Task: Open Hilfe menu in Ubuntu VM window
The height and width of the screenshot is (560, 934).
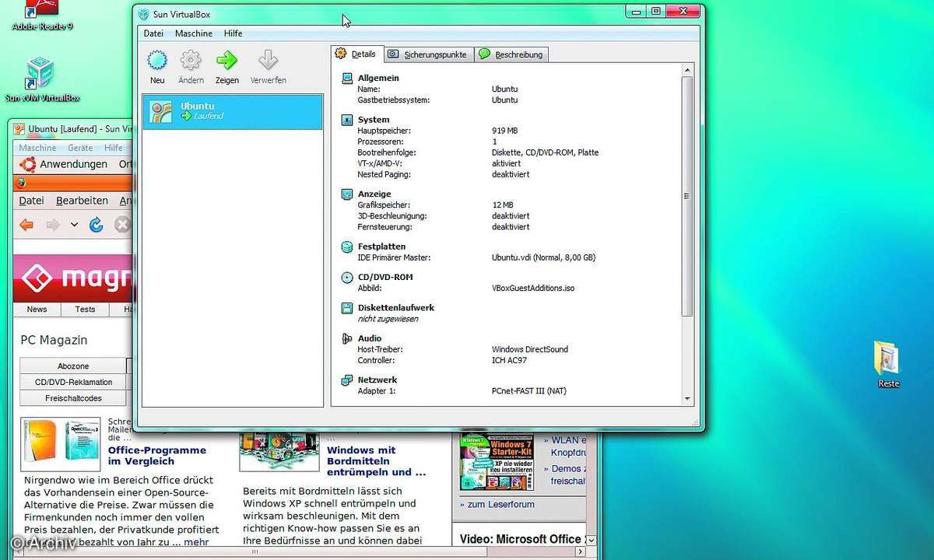Action: pyautogui.click(x=114, y=148)
